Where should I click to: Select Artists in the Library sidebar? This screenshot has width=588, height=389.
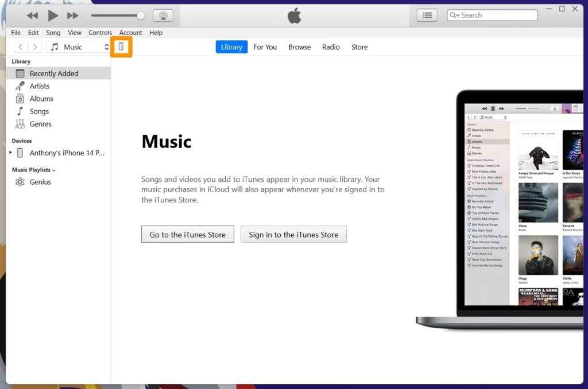39,86
